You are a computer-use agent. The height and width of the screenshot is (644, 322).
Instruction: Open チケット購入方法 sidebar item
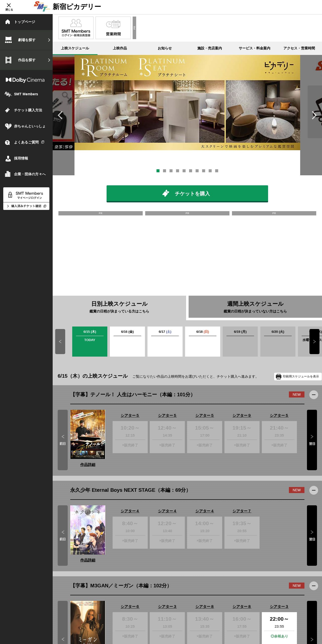pos(26,110)
